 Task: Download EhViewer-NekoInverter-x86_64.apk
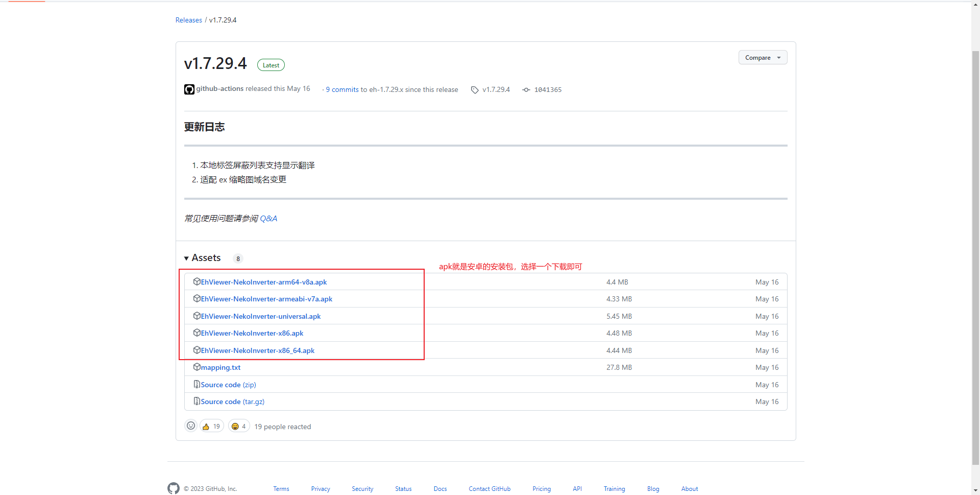tap(258, 350)
